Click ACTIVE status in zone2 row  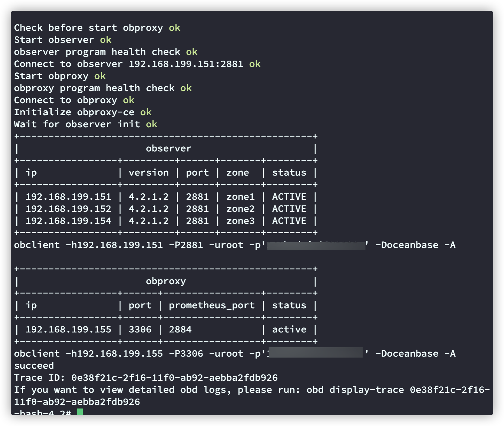289,209
